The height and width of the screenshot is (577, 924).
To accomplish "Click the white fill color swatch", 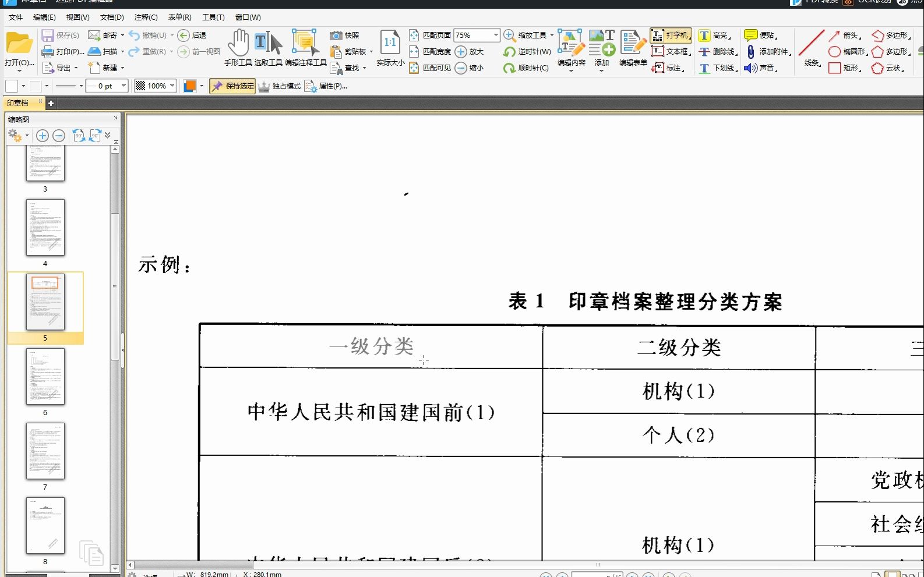I will coord(12,86).
